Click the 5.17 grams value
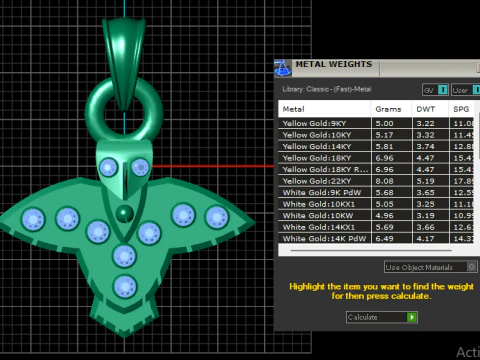 (384, 135)
